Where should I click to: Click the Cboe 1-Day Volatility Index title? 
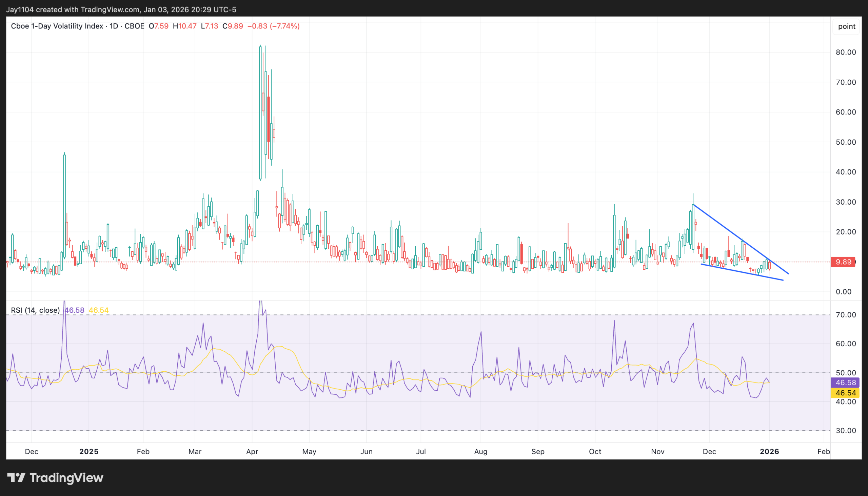pos(57,26)
